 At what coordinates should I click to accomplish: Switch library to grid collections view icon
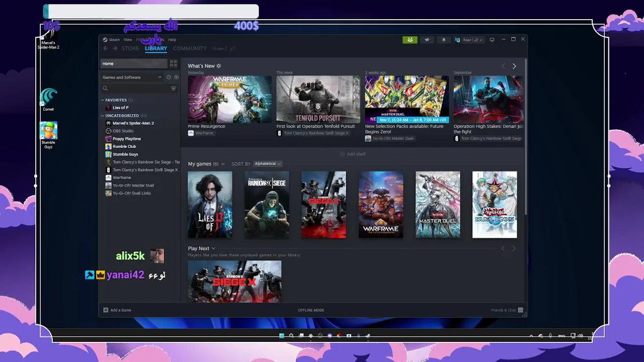point(174,63)
